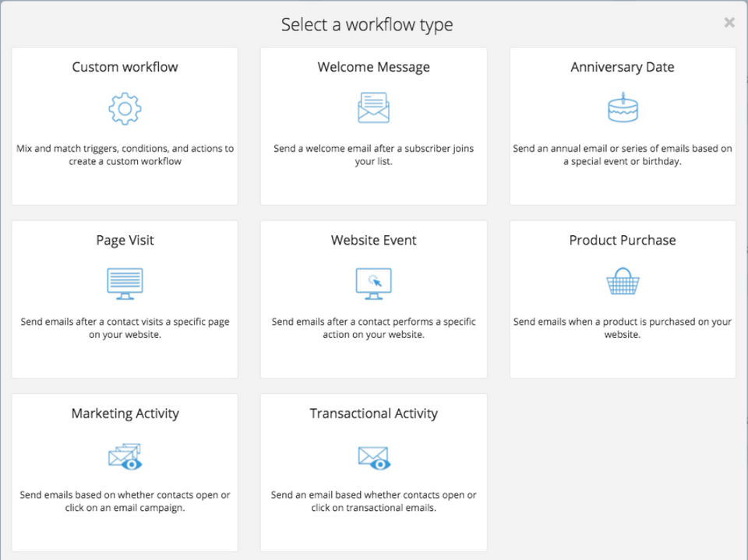This screenshot has width=748, height=560.
Task: Choose the Website Event heading
Action: [373, 240]
